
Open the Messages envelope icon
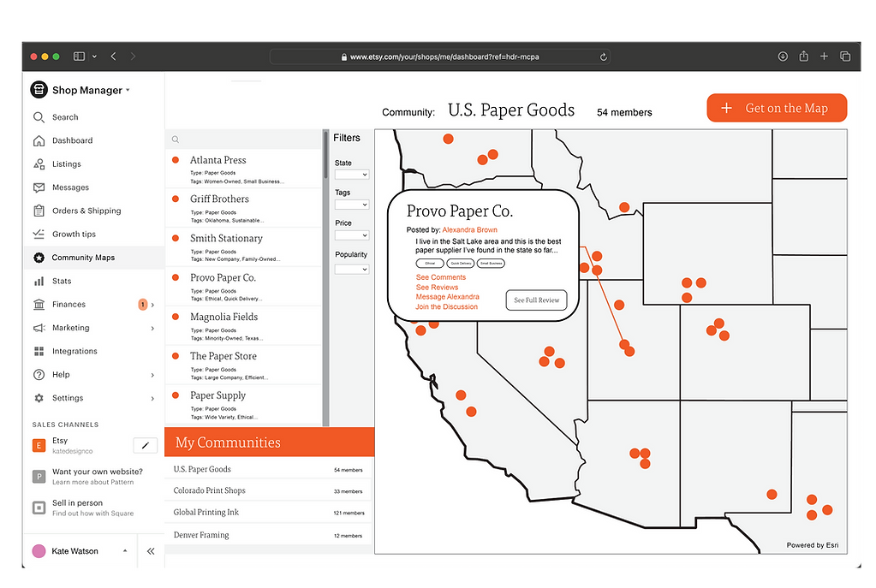coord(39,187)
